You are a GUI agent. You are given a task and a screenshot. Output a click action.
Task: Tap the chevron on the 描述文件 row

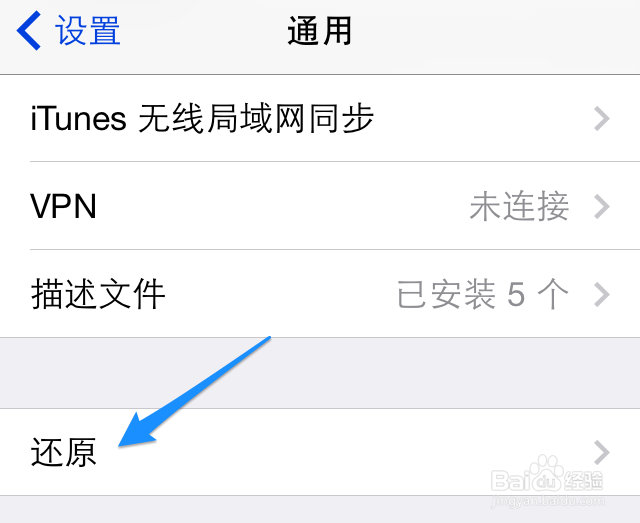(602, 294)
